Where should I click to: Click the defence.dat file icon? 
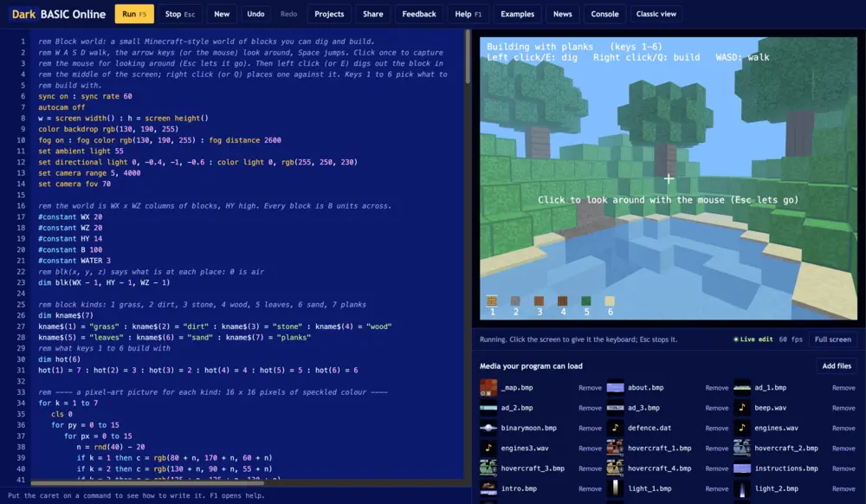(x=615, y=428)
